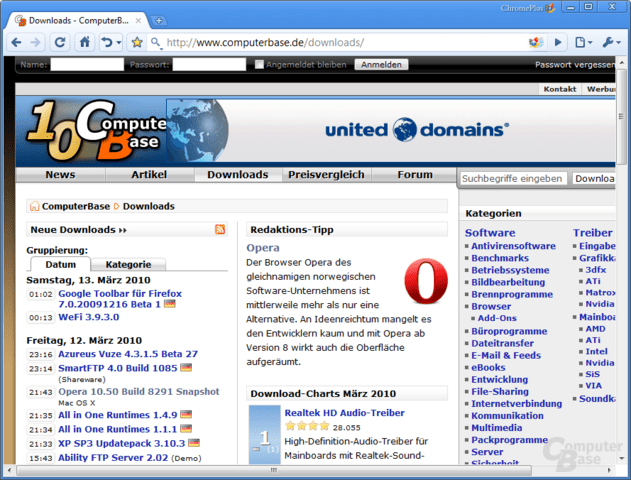631x480 pixels.
Task: Click the ComputerBase 10 logo
Action: pyautogui.click(x=96, y=131)
